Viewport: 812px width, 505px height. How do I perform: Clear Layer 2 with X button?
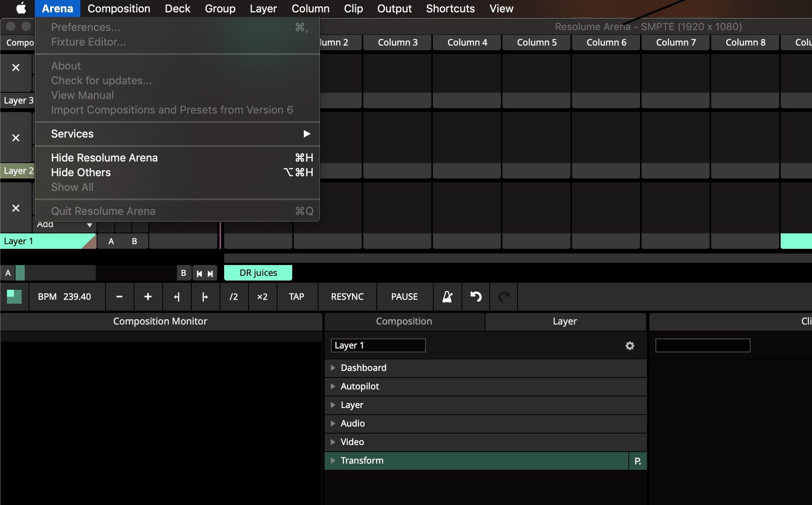(16, 138)
